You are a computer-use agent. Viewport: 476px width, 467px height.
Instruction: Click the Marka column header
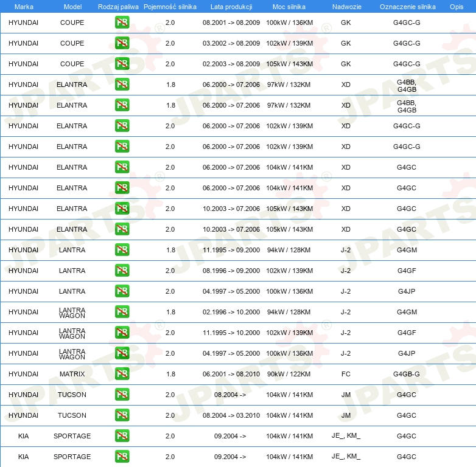pos(24,7)
